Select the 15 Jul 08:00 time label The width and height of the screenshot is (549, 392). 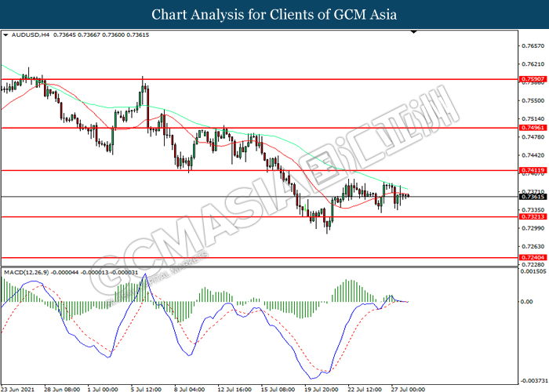coord(278,387)
